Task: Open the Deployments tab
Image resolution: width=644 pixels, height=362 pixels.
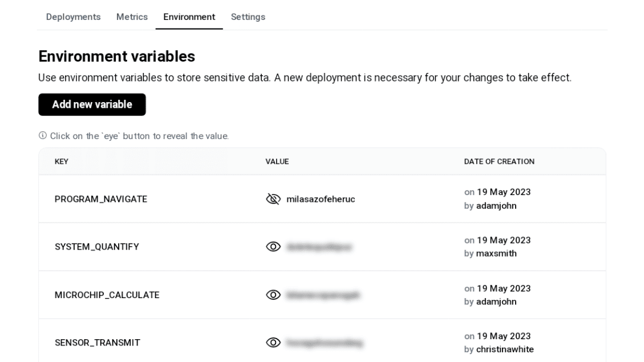Action: pyautogui.click(x=74, y=17)
